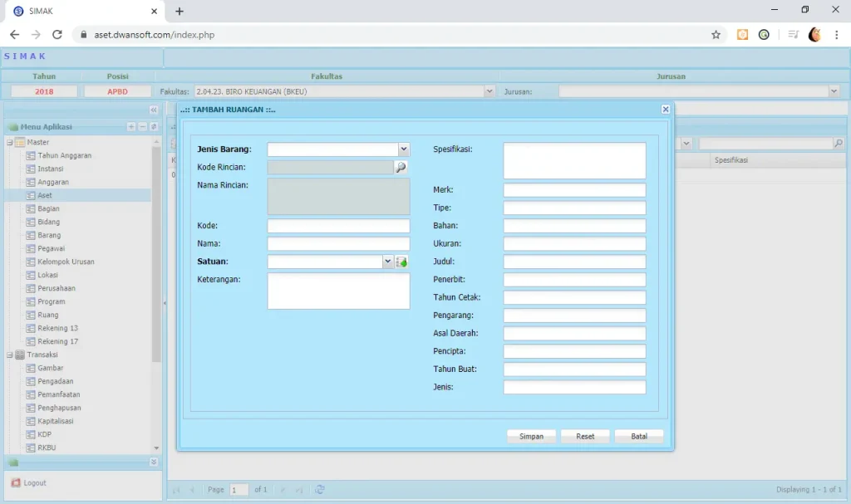Screen dimensions: 851x504
Task: Go back in browser history
Action: 15,35
